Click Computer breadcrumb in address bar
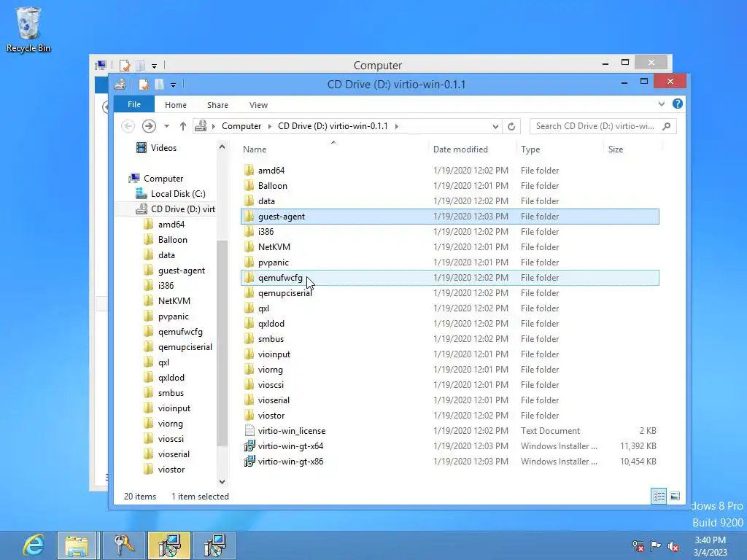Screen dimensions: 747x560 pyautogui.click(x=241, y=126)
